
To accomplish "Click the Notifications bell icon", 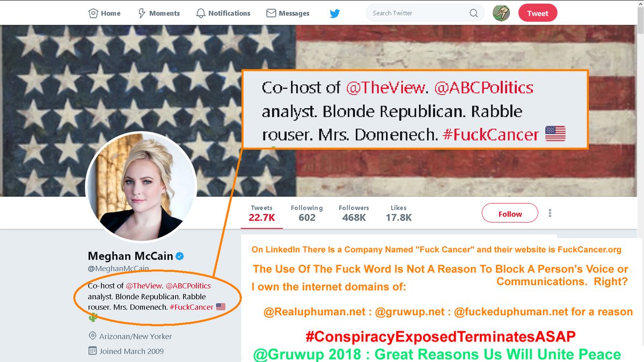I will pyautogui.click(x=201, y=13).
